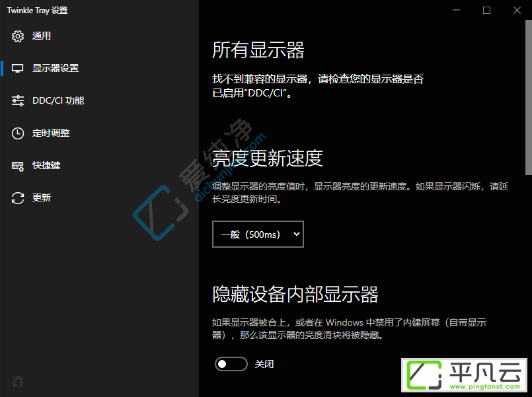Click the clock icon for 定时调整
The image size is (532, 397).
[x=18, y=133]
